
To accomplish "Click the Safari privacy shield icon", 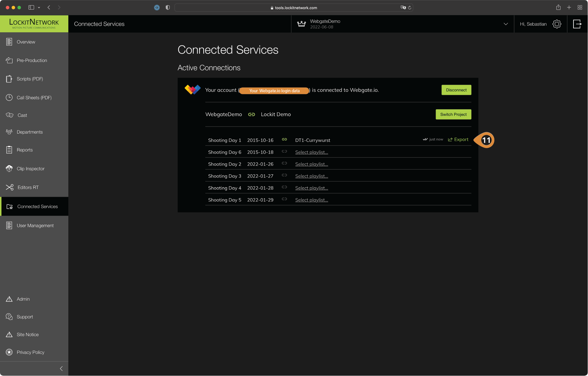I will coord(168,8).
